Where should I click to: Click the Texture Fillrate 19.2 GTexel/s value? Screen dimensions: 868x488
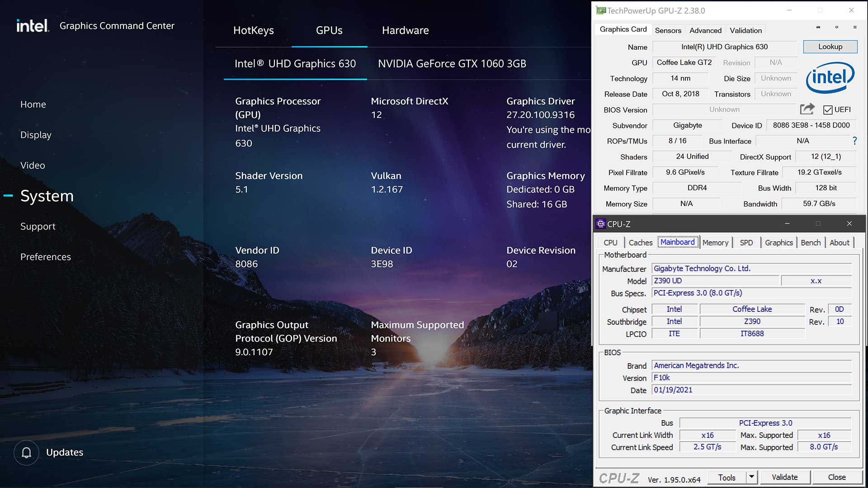pyautogui.click(x=819, y=172)
